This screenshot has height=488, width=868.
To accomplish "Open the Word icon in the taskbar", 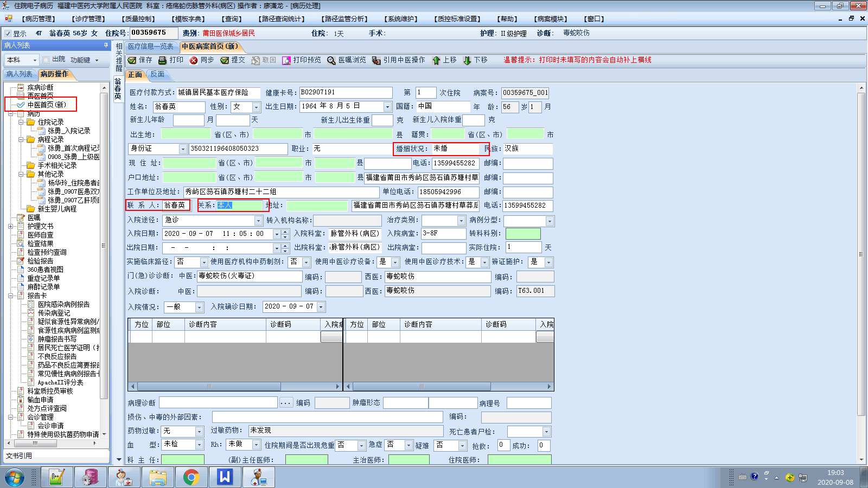I will pyautogui.click(x=225, y=478).
